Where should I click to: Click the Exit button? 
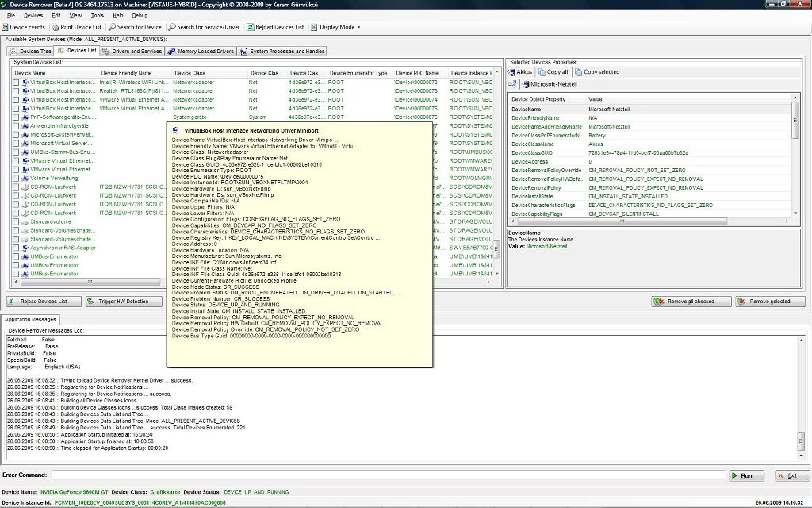[792, 475]
